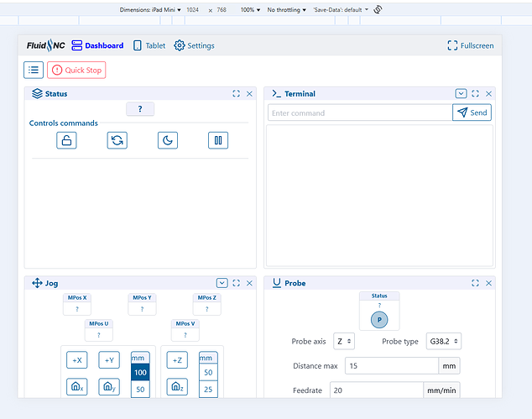
Task: Select 25 mm jog step for Z
Action: click(x=208, y=389)
